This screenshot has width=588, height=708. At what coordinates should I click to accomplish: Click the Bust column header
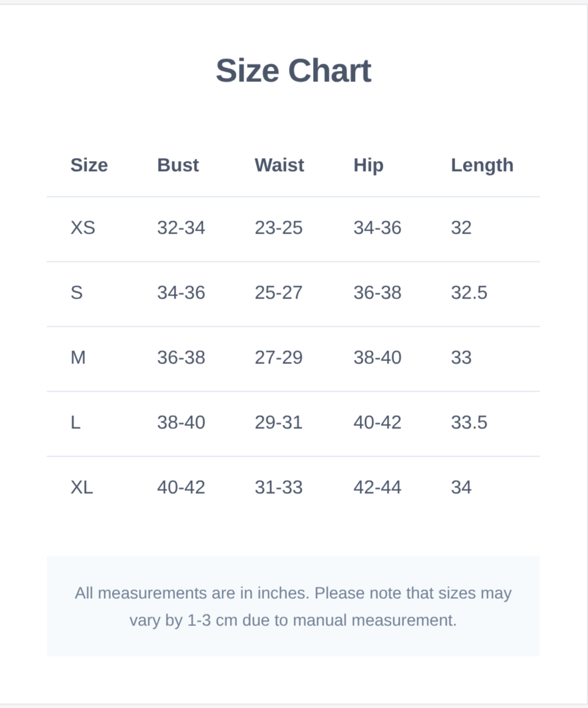click(x=178, y=165)
